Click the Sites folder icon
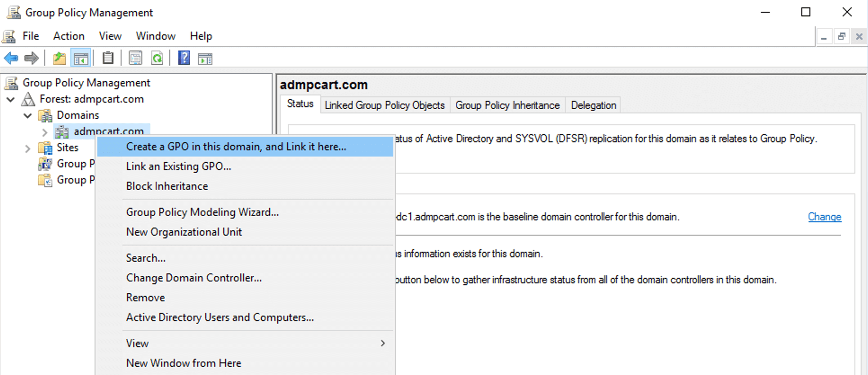Image resolution: width=868 pixels, height=375 pixels. pos(45,148)
